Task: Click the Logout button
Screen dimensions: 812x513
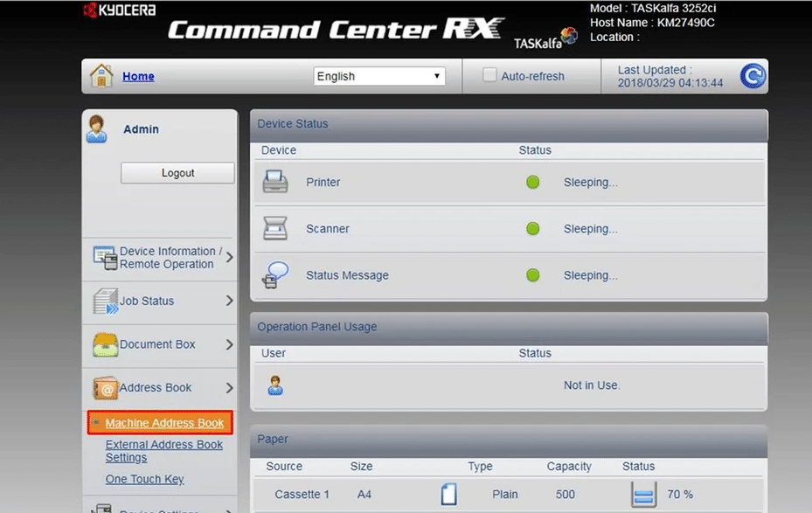Action: pyautogui.click(x=177, y=173)
